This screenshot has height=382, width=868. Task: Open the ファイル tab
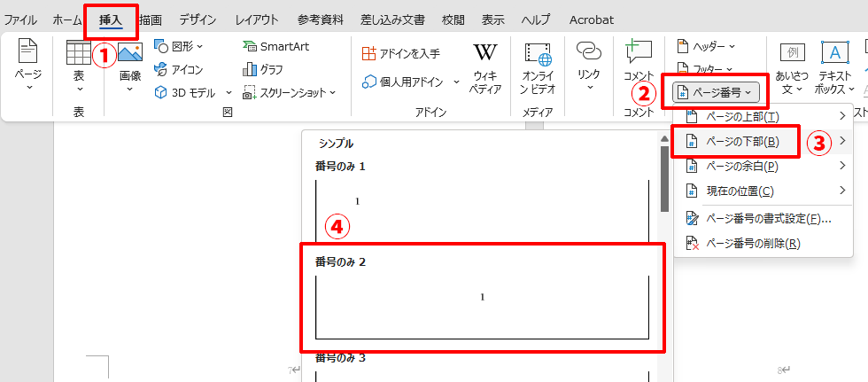[x=20, y=20]
